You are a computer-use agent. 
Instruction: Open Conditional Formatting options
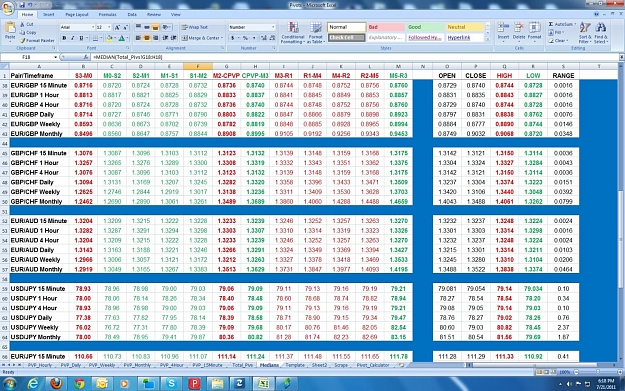[293, 33]
